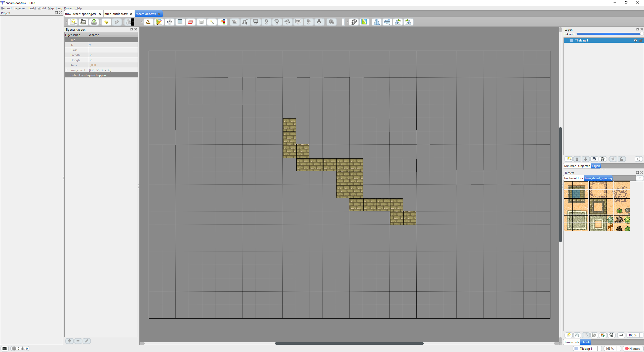The height and width of the screenshot is (352, 644).
Task: Select the Stamp Brush tool
Action: (148, 22)
